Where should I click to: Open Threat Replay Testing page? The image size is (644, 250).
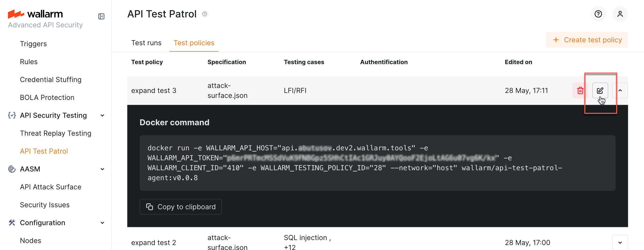[55, 133]
